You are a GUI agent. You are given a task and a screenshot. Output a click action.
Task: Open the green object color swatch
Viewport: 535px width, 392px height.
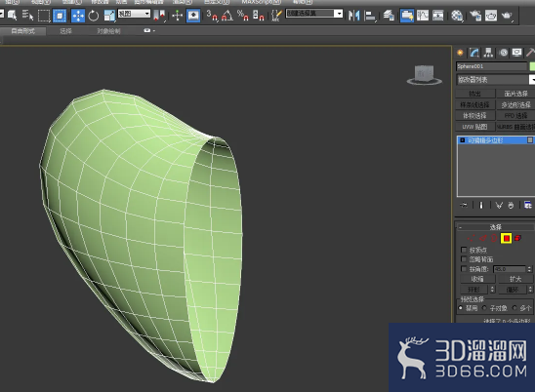532,66
